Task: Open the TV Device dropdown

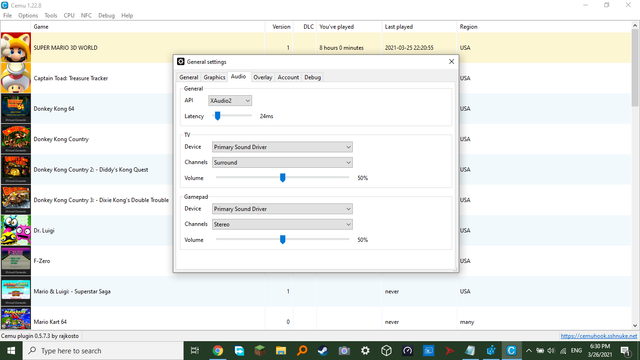Action: pyautogui.click(x=282, y=147)
